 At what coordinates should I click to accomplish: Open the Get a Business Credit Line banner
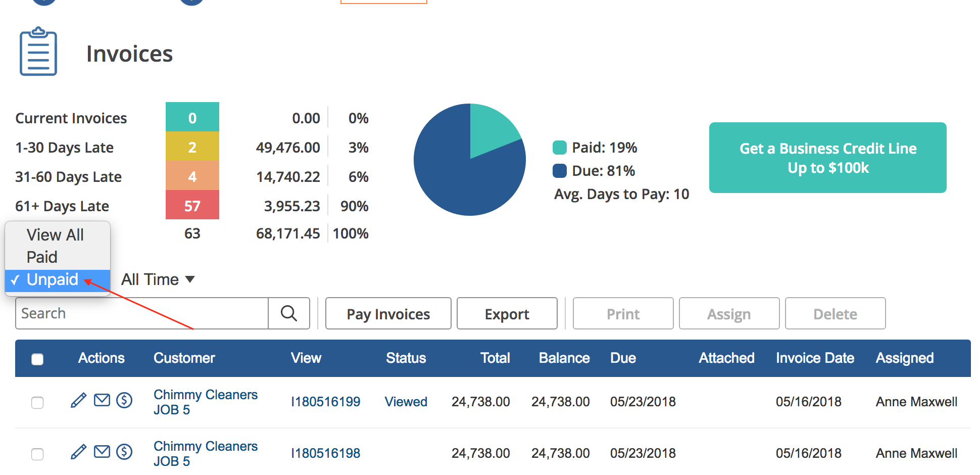(x=827, y=158)
